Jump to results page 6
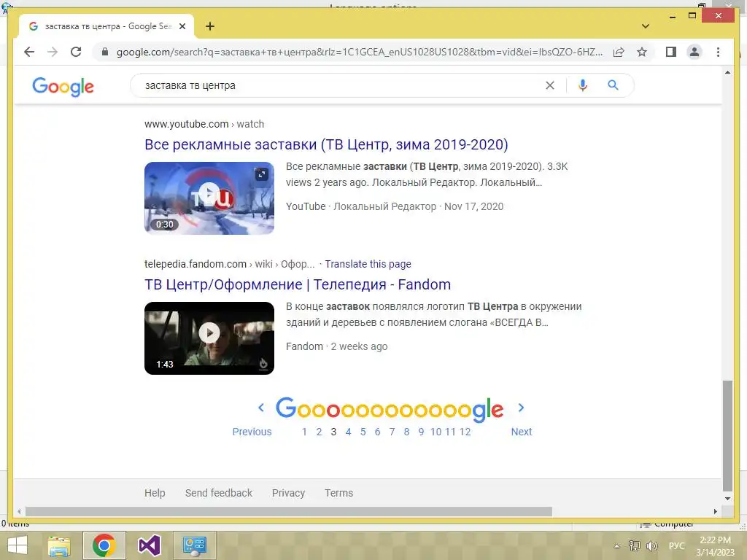Screen dimensions: 747x560 coord(377,432)
